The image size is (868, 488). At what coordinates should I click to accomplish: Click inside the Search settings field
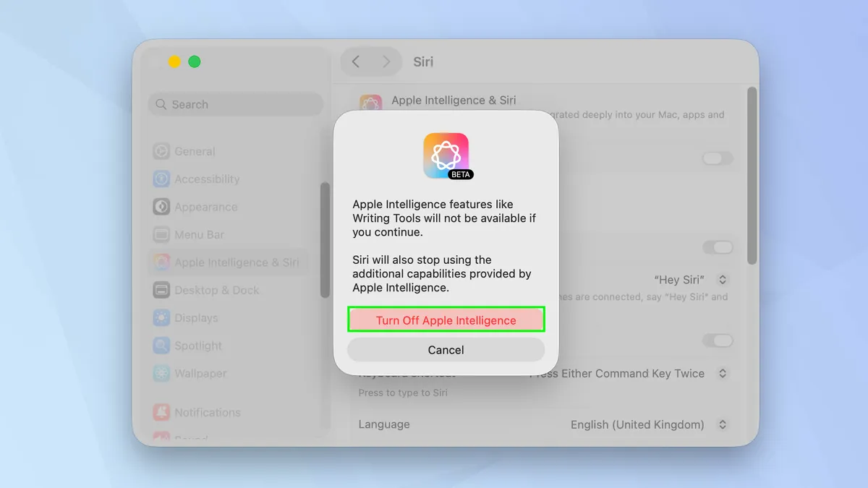pos(235,104)
